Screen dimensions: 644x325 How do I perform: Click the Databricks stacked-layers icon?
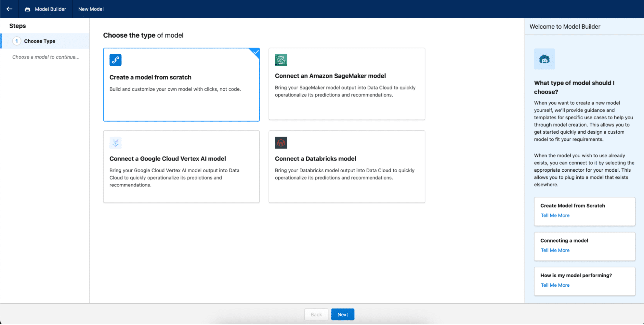[281, 143]
